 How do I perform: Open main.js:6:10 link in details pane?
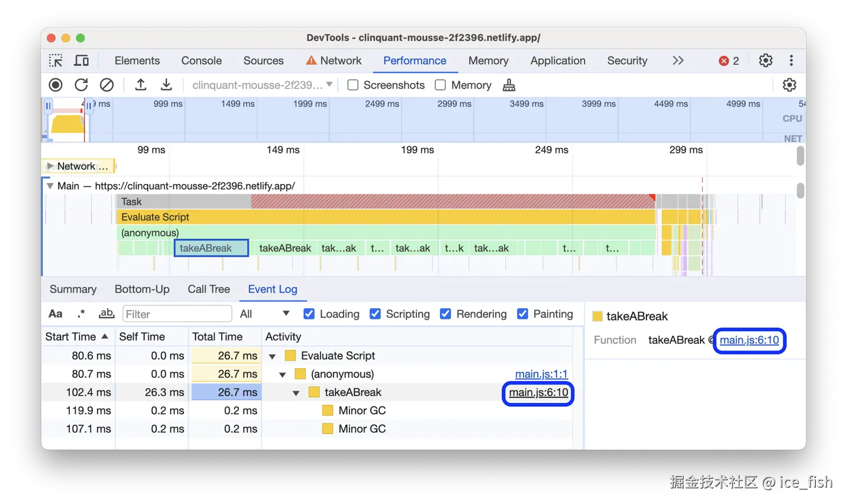(x=749, y=340)
